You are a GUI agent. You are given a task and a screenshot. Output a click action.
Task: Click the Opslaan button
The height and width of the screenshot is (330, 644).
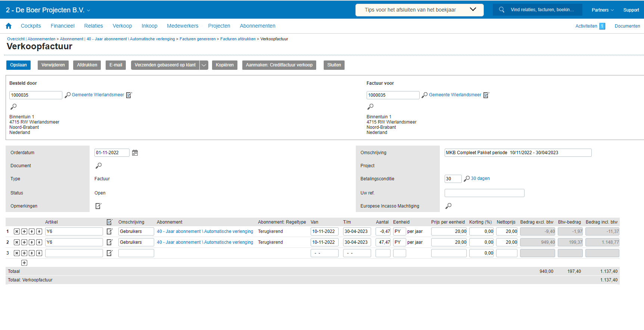pos(18,65)
